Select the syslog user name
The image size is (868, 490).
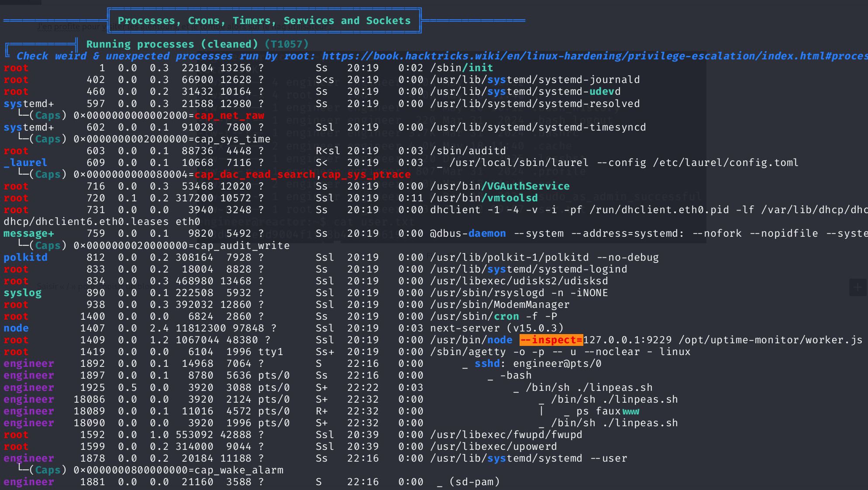coord(22,293)
